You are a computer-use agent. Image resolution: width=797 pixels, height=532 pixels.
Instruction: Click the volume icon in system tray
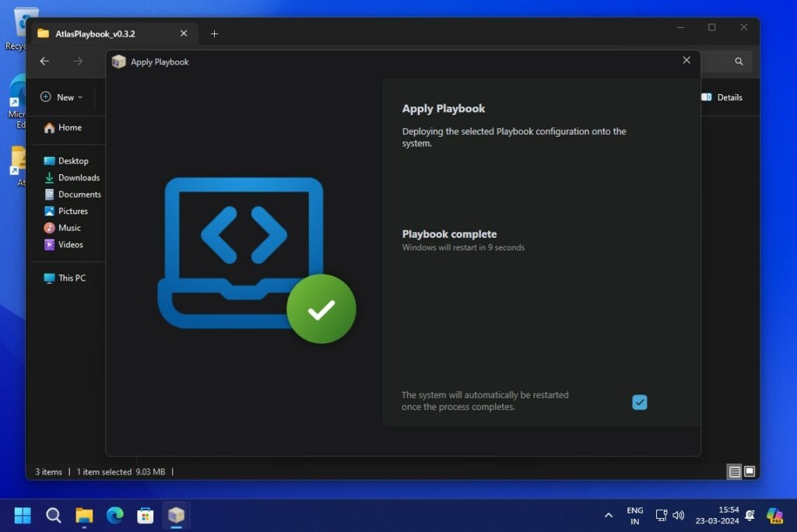[678, 515]
